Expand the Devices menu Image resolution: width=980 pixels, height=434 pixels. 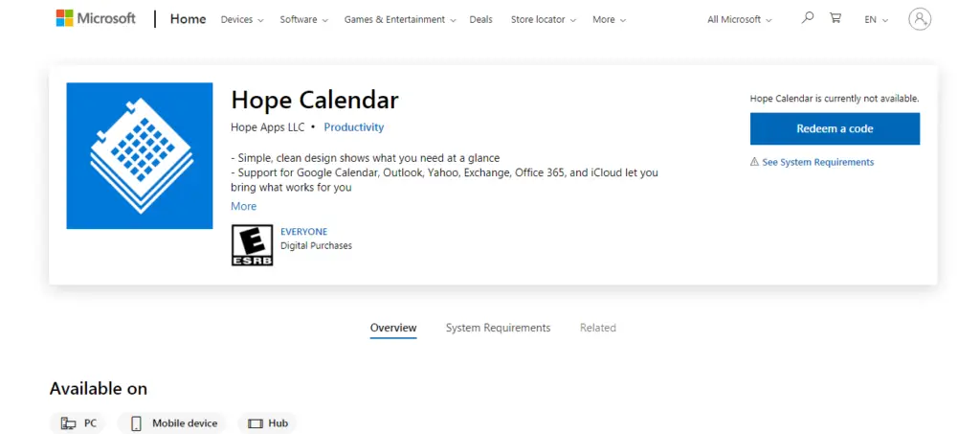(x=242, y=19)
